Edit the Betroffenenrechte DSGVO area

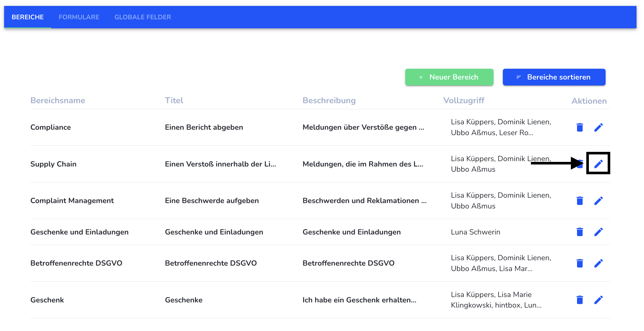[598, 263]
